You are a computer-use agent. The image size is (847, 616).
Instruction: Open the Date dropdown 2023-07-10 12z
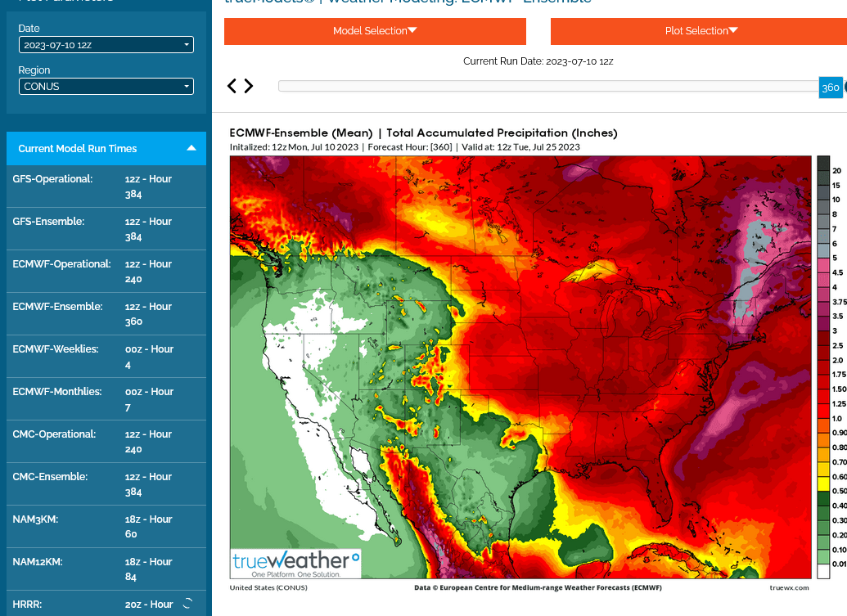[106, 45]
